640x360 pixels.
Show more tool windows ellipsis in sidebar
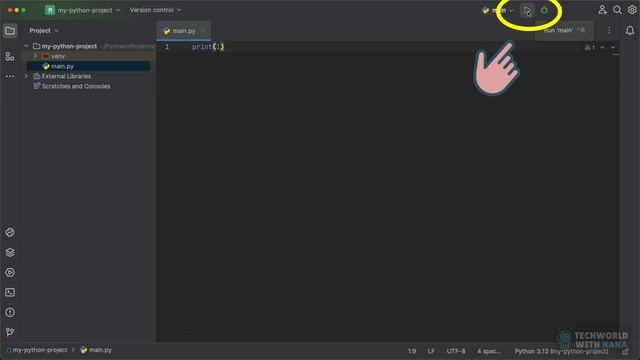click(10, 76)
